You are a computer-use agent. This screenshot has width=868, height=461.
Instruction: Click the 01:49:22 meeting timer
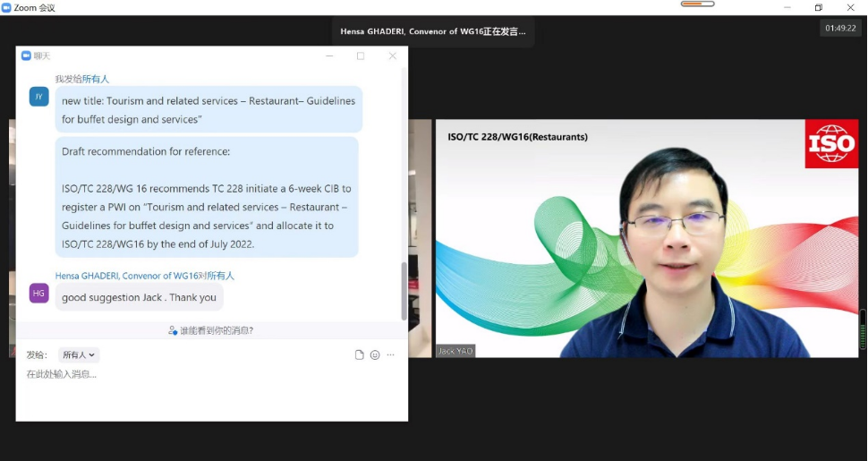click(840, 28)
